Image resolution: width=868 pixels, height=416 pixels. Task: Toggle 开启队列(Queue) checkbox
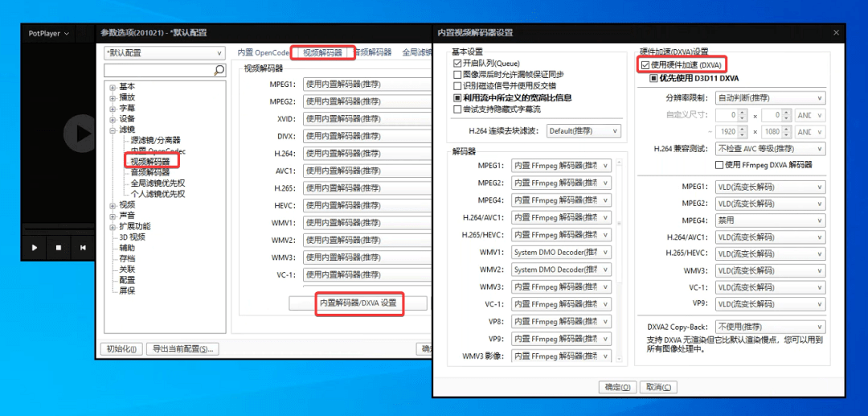pyautogui.click(x=457, y=64)
